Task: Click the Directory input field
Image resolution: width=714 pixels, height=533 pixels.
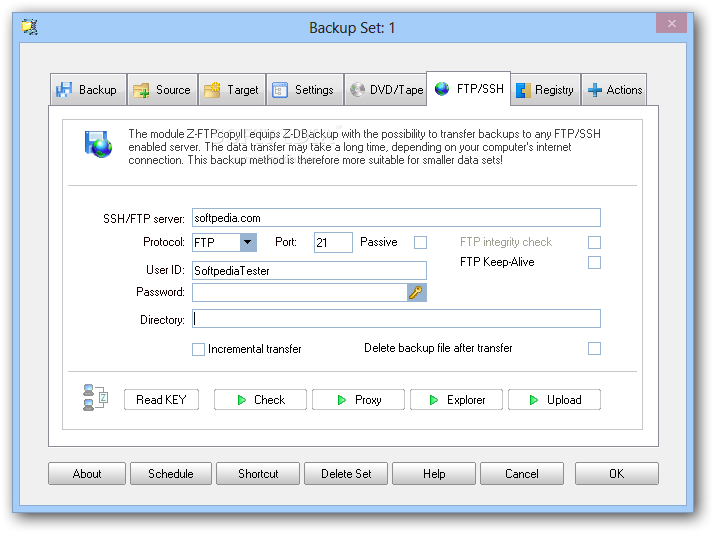Action: [x=396, y=319]
